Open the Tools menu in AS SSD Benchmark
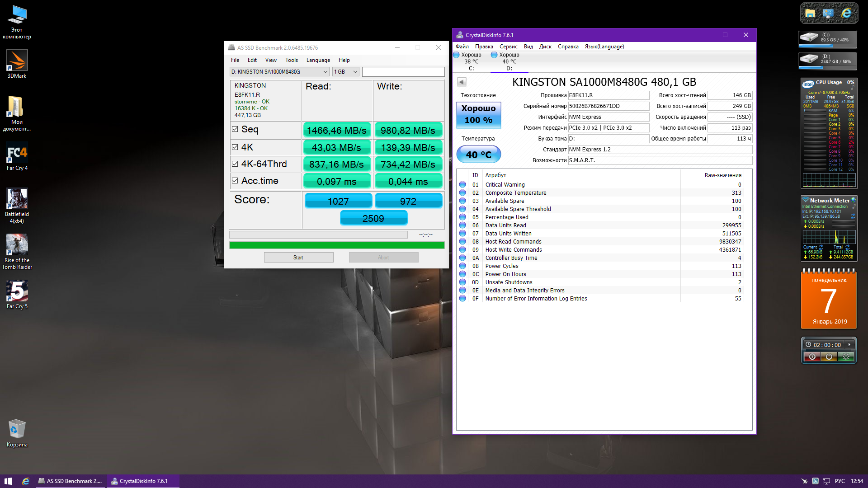868x488 pixels. click(x=292, y=60)
